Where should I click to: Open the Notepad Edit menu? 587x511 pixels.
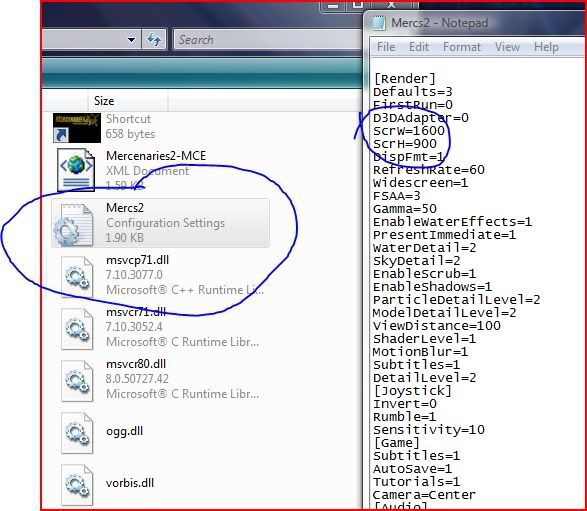pos(419,47)
